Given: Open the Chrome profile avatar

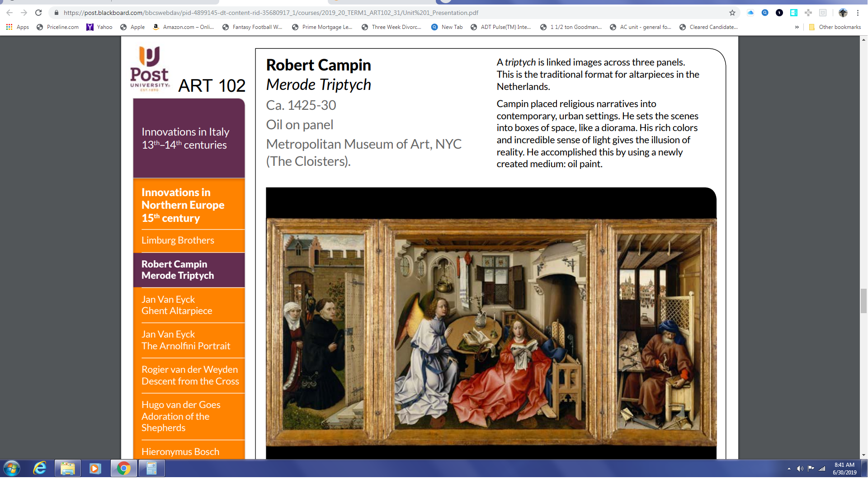Looking at the screenshot, I should [x=843, y=13].
